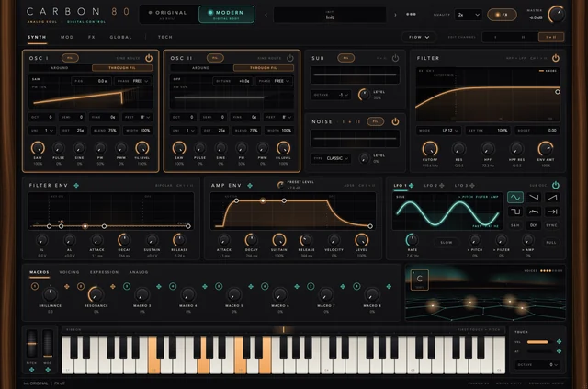Open keyboard Octave dropdown
Viewport: 588px width, 389px height.
pos(537,364)
